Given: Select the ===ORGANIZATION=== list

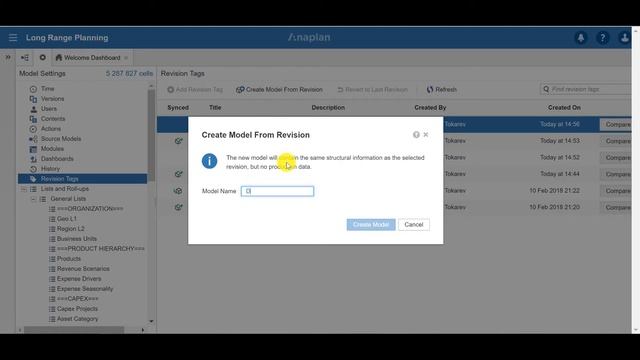Looking at the screenshot, I should click(x=90, y=209).
